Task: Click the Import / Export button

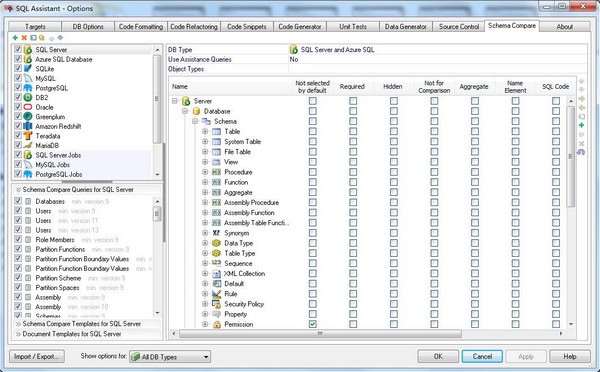Action: (37, 356)
